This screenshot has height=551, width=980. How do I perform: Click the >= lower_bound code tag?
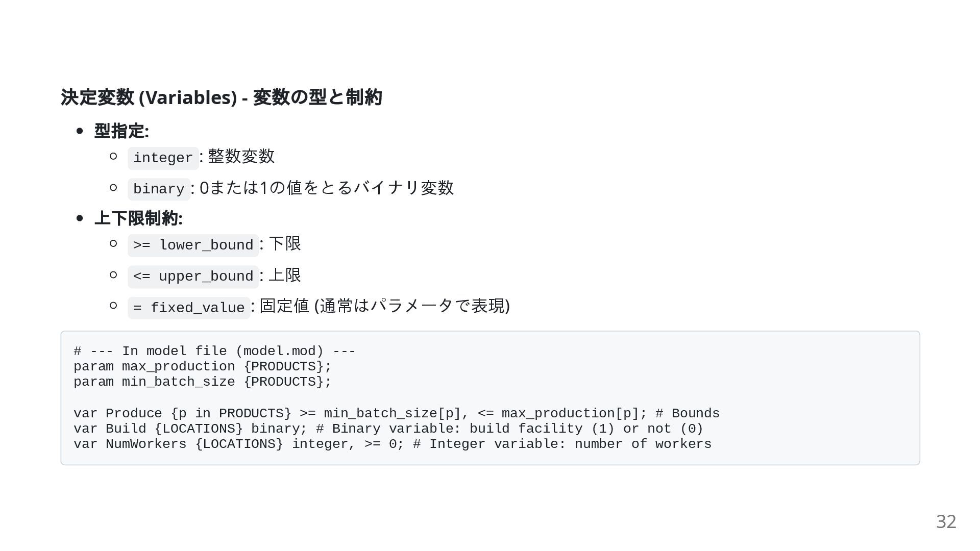(x=193, y=245)
